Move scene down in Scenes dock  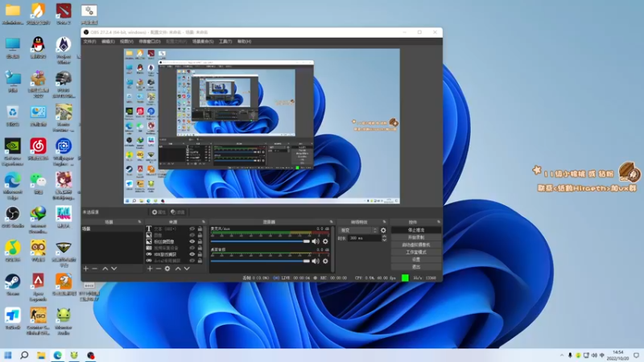click(114, 269)
